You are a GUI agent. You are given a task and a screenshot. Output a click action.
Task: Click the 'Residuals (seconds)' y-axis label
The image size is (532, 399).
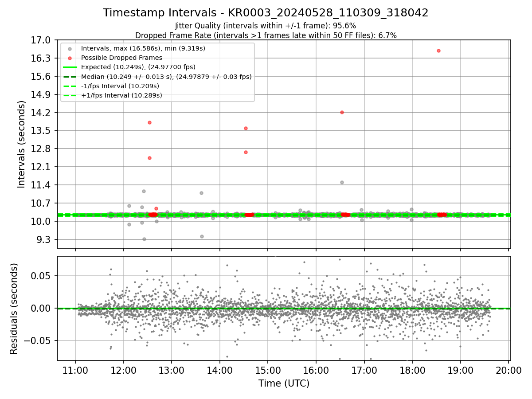(14, 309)
